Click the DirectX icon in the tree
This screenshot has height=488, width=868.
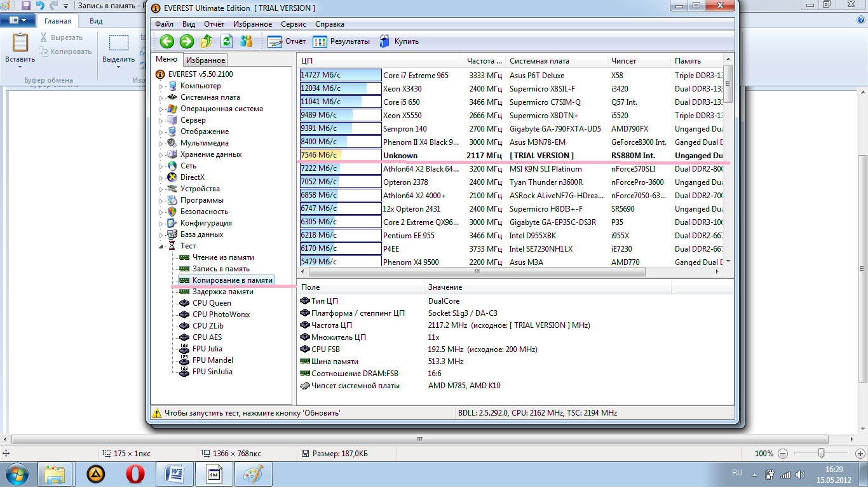pos(172,177)
